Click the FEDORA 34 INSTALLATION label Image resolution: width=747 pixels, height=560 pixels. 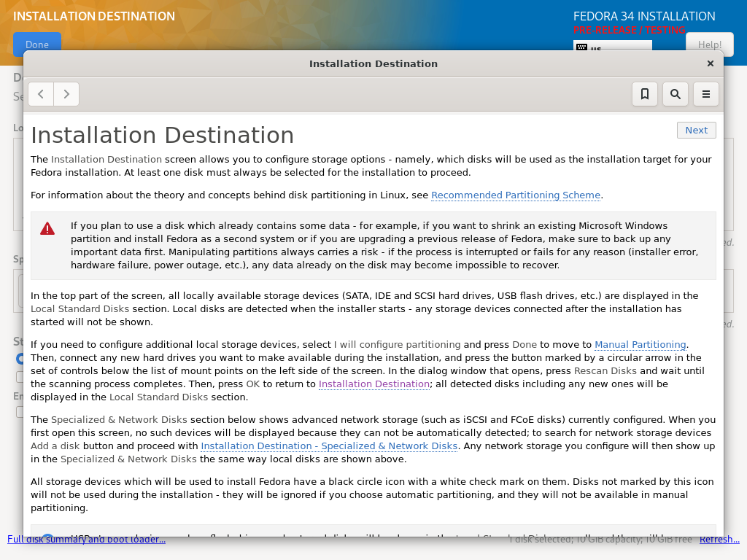(x=644, y=16)
